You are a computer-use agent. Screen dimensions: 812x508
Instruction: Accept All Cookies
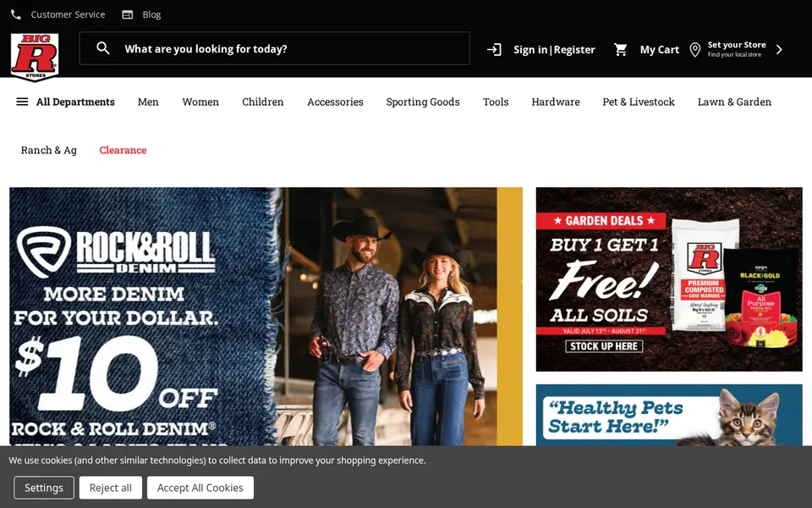coord(200,488)
